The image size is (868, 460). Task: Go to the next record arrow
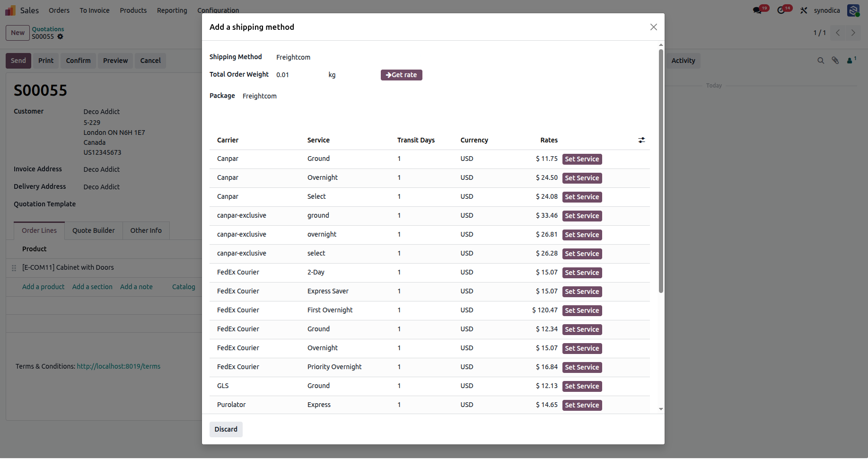(x=853, y=33)
